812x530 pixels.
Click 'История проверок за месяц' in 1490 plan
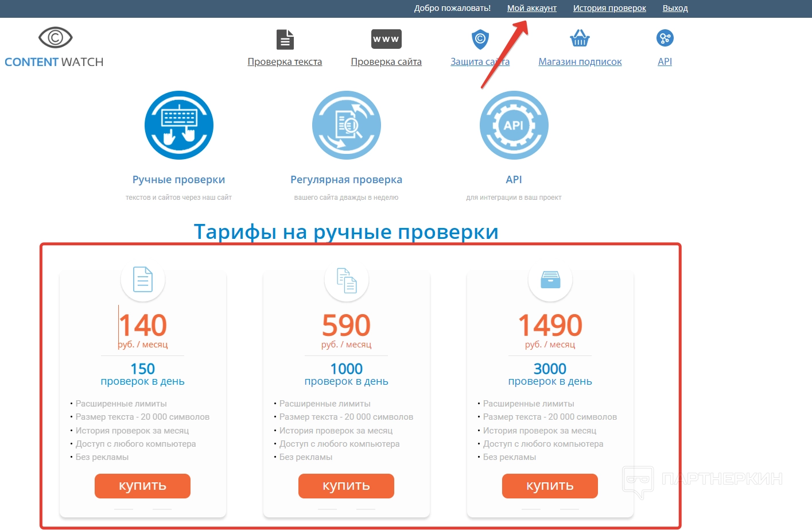(539, 431)
